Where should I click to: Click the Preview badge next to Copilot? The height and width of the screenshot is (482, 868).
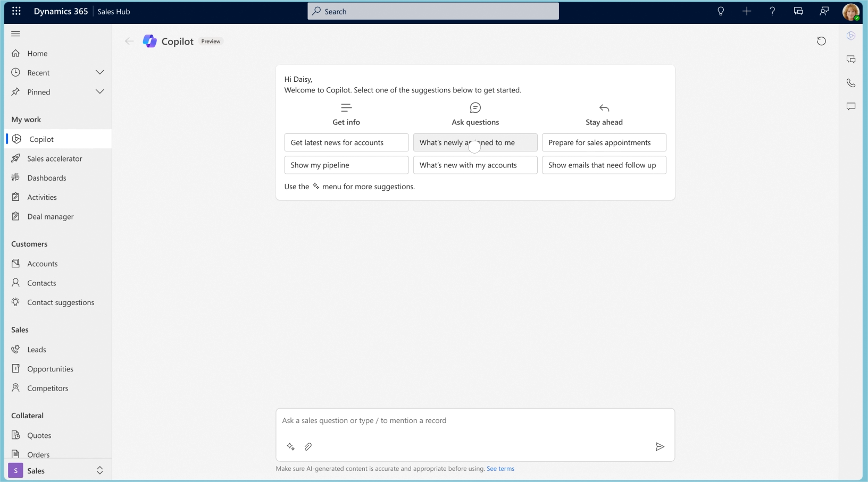[211, 41]
